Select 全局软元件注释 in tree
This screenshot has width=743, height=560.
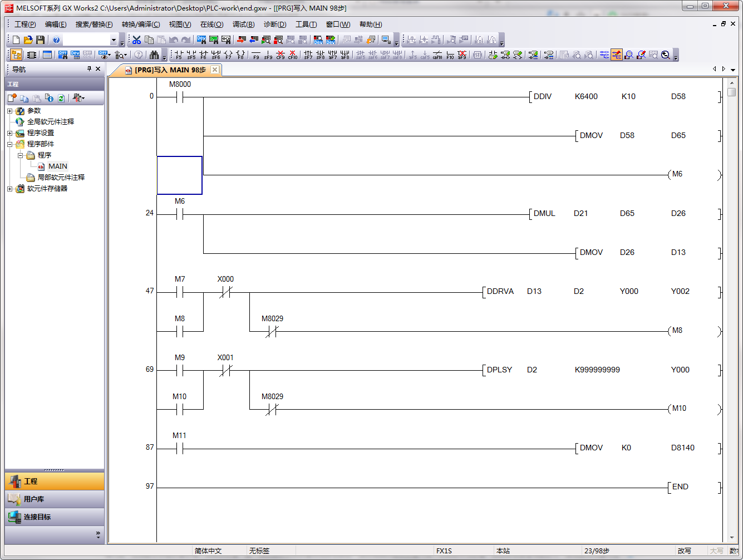click(51, 122)
